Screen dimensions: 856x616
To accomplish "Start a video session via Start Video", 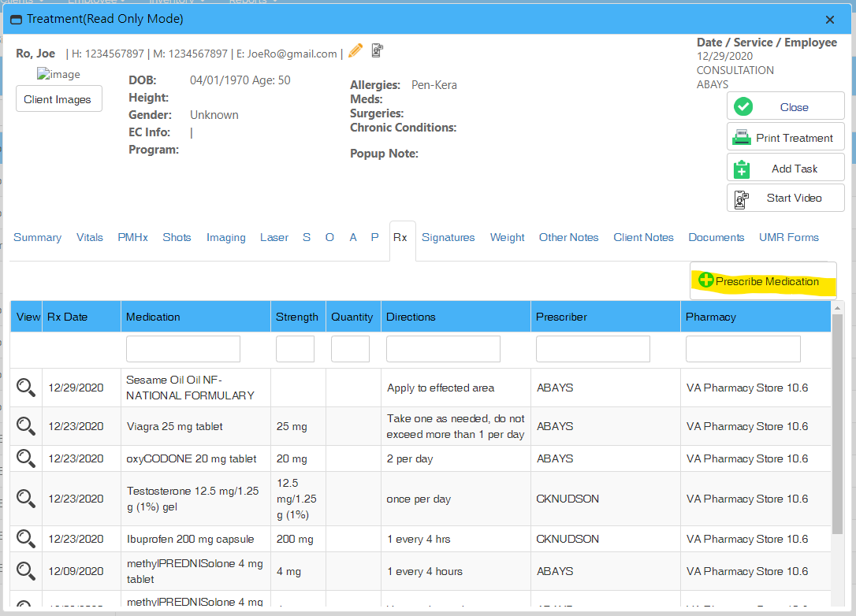I will click(786, 198).
